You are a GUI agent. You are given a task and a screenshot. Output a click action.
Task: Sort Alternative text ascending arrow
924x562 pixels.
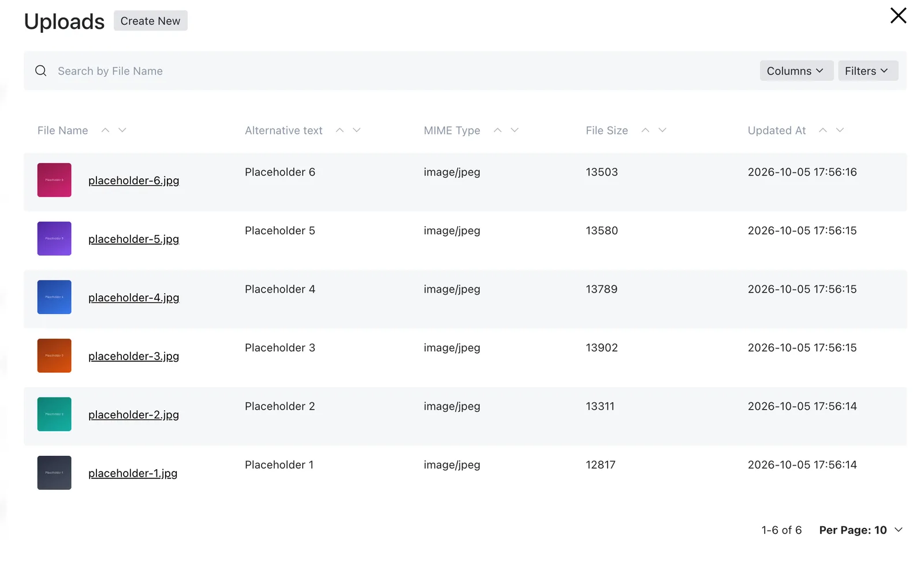tap(340, 130)
